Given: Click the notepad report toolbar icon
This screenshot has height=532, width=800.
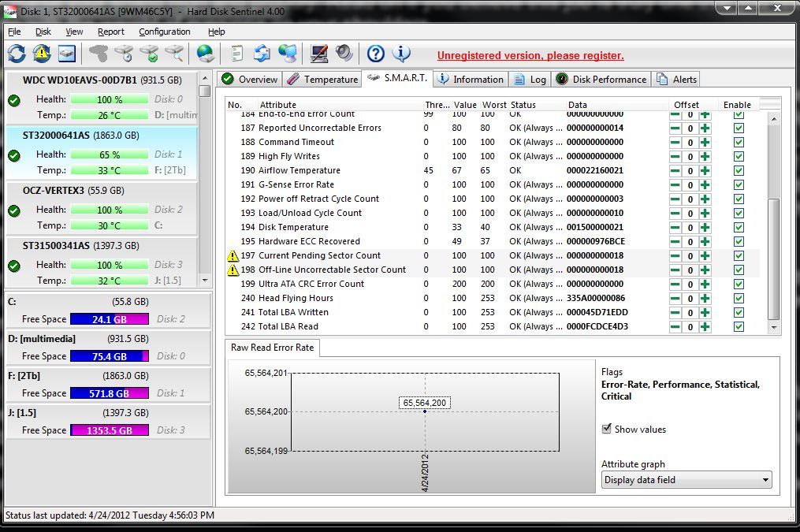Looking at the screenshot, I should pyautogui.click(x=236, y=54).
